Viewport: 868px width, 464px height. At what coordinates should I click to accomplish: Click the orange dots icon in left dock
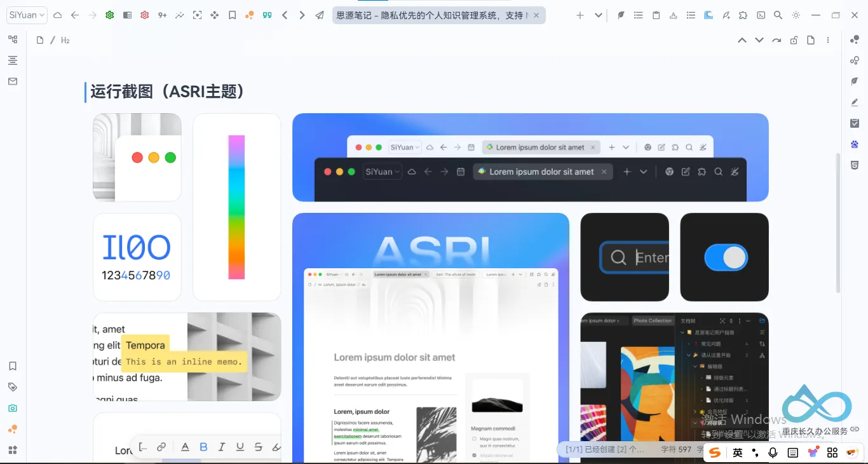click(x=13, y=429)
